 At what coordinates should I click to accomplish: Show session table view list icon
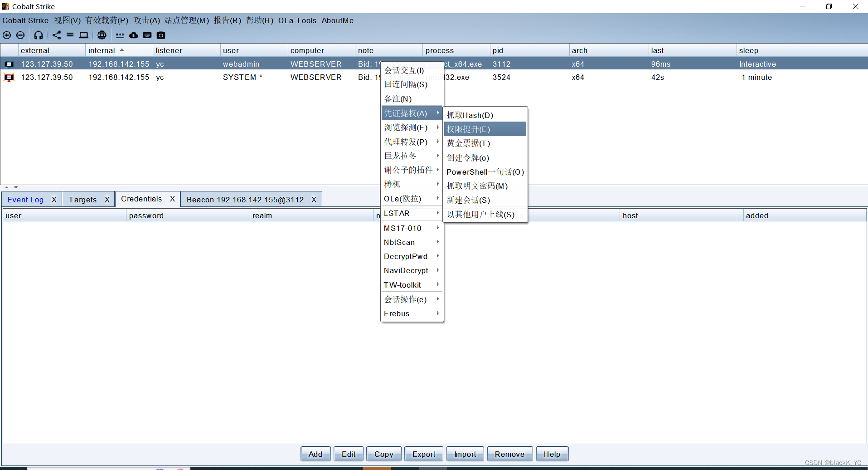(x=70, y=35)
